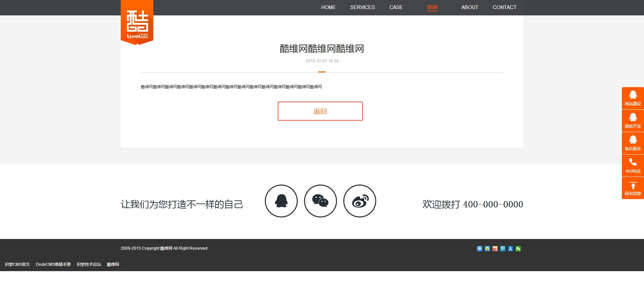
Task: Open the CONTACT navigation item
Action: pos(504,7)
